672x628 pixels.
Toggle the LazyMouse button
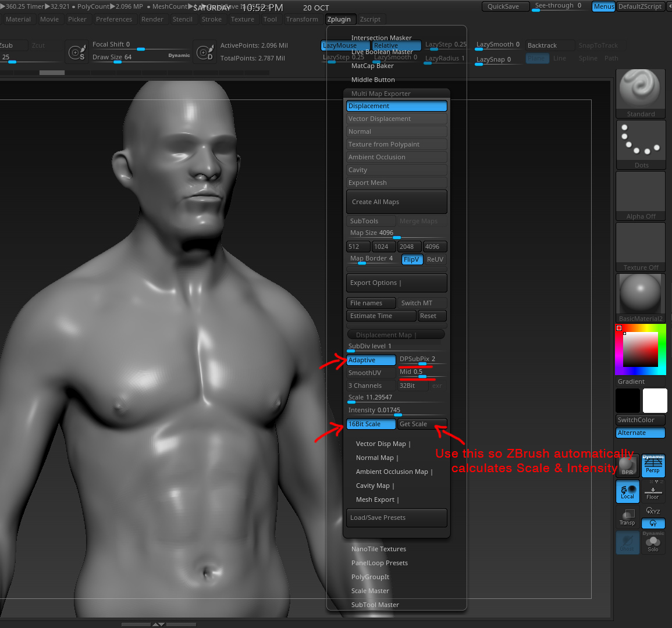click(345, 45)
